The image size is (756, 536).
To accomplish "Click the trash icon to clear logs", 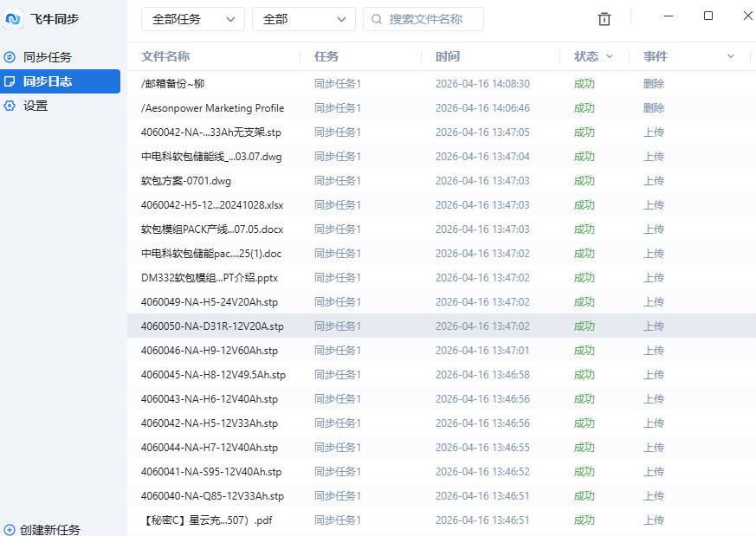I will 604,19.
